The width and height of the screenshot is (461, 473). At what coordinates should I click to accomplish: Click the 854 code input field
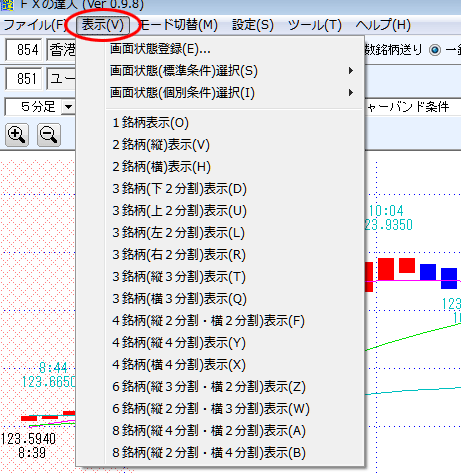click(24, 50)
